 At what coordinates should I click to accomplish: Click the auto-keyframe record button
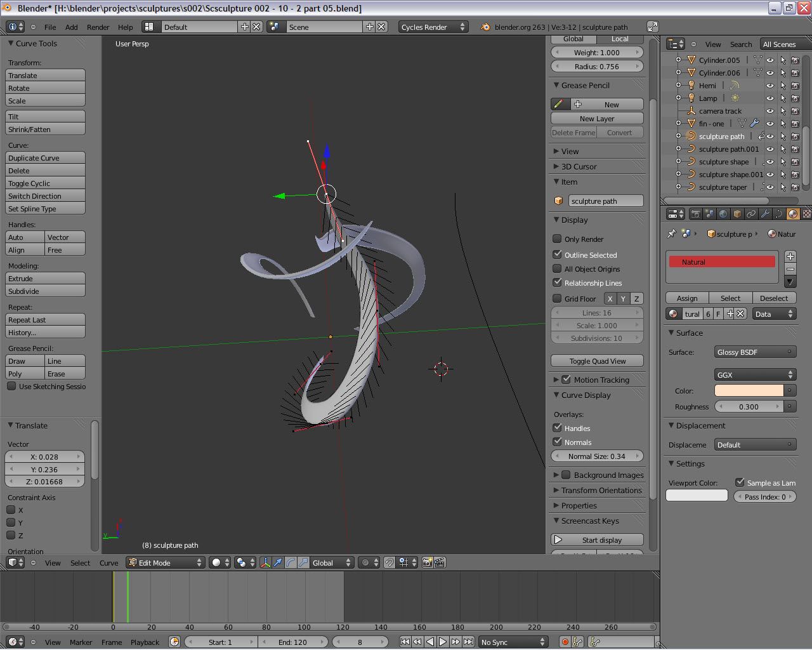coord(565,642)
